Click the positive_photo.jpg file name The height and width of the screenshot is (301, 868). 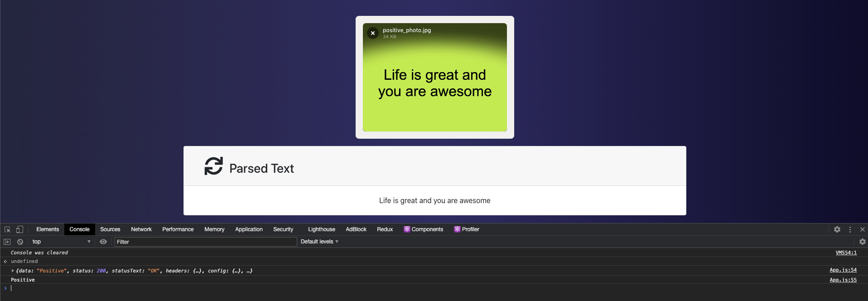[x=407, y=30]
